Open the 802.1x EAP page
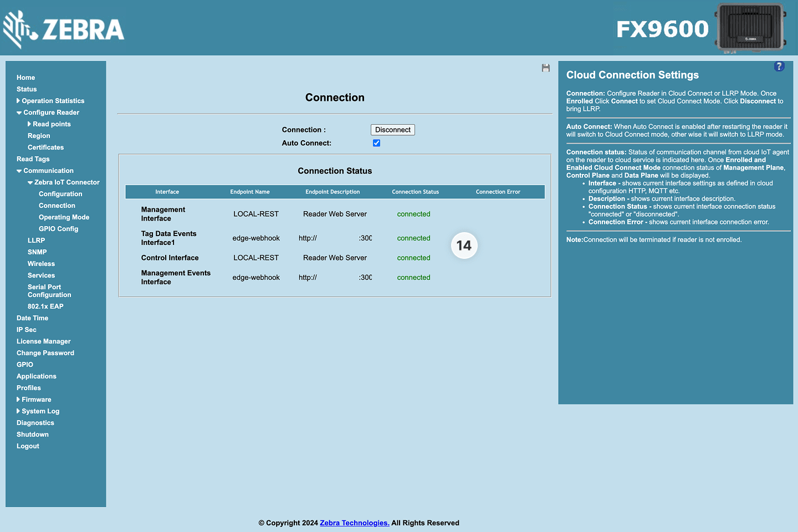 (x=45, y=306)
